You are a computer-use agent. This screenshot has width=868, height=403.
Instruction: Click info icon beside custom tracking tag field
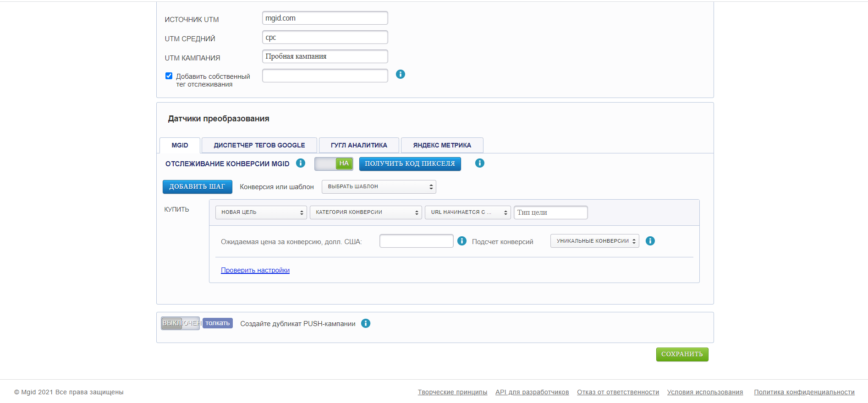400,74
